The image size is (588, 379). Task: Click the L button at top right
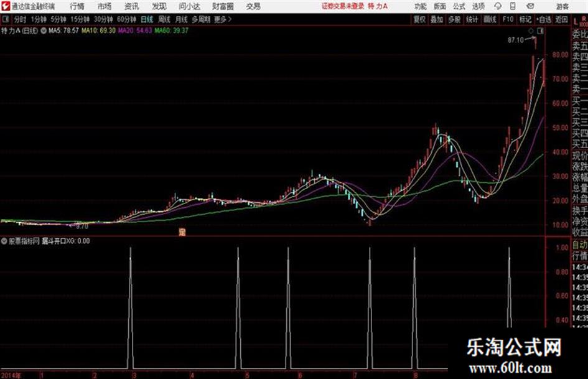coord(576,21)
